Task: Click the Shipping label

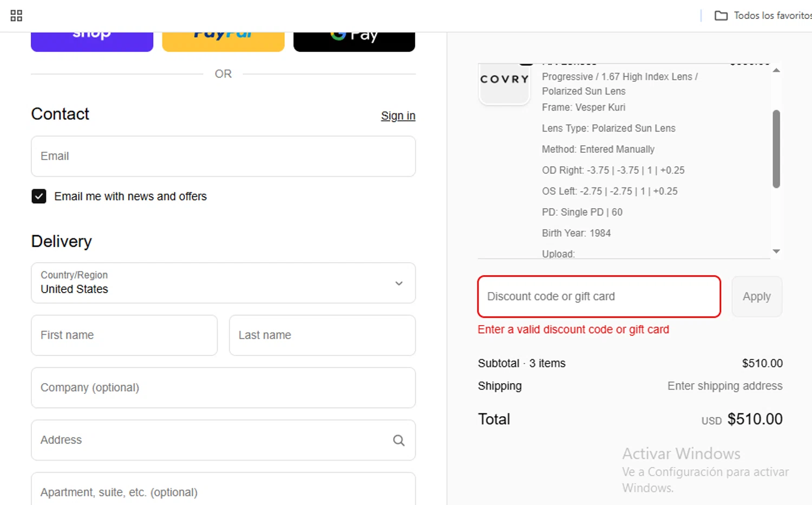Action: point(500,386)
